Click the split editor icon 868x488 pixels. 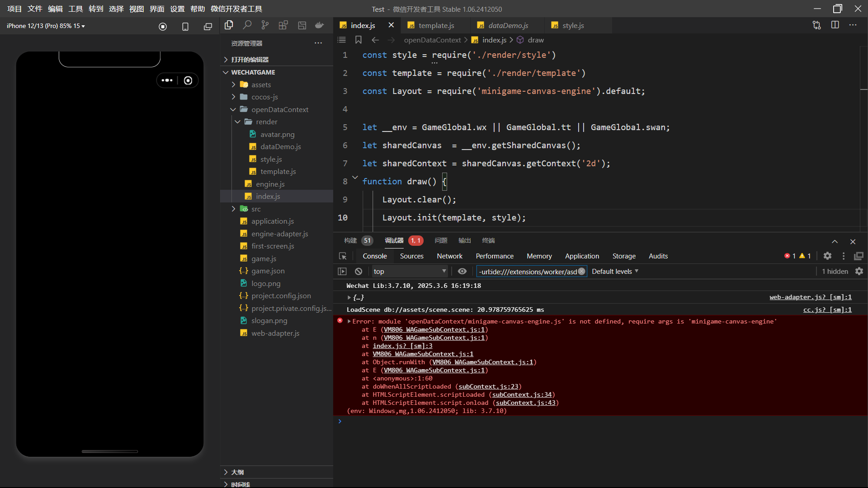835,25
